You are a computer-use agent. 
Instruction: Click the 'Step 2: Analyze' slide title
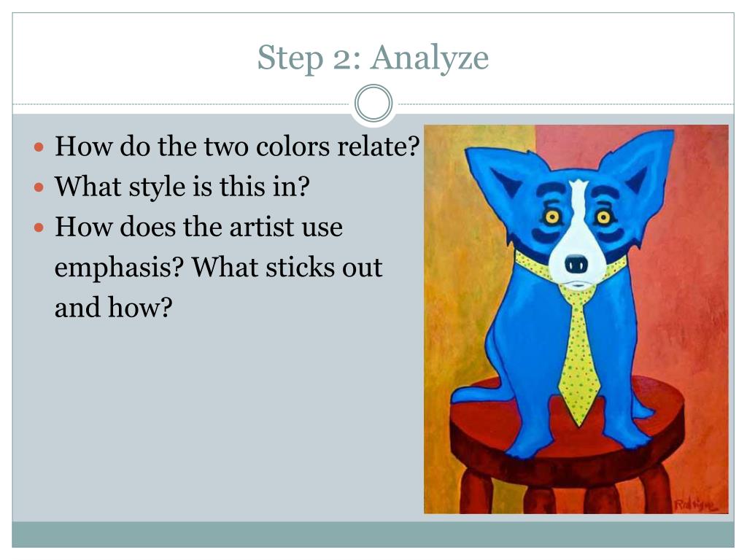click(373, 58)
